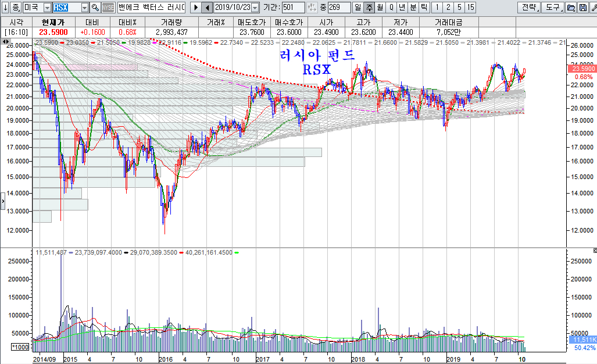
Task: Click the 매도호가 column header
Action: pos(252,22)
